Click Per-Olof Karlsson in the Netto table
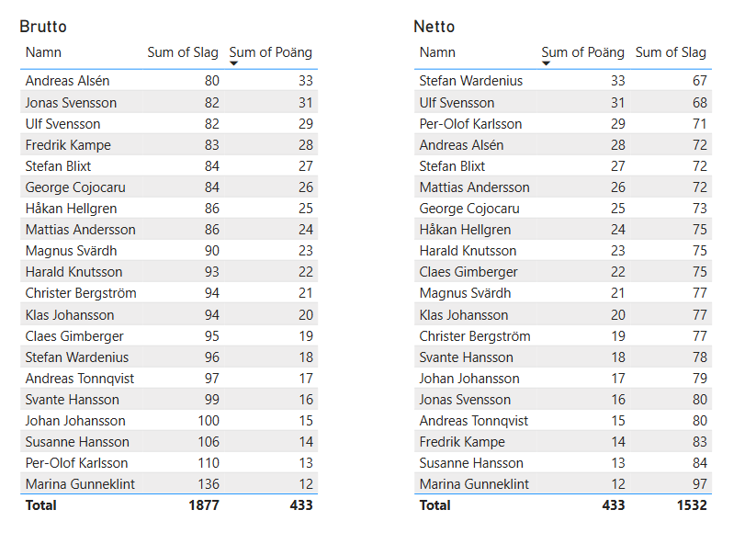756x544 pixels. [470, 124]
